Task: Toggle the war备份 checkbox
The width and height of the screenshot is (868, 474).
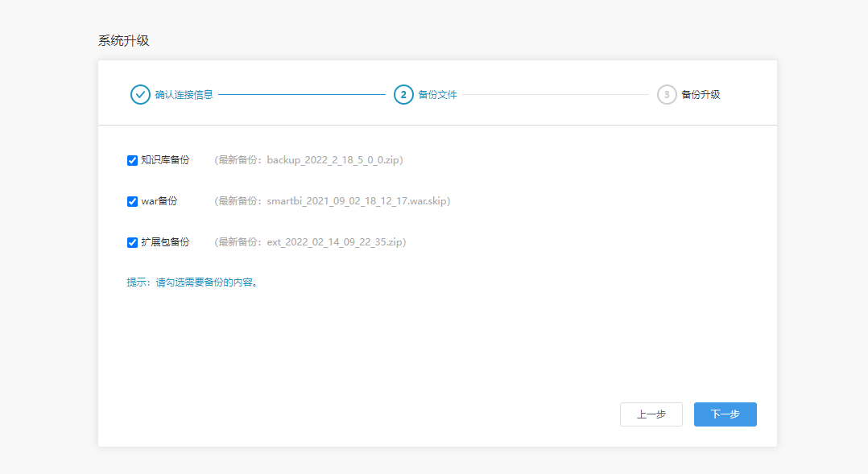Action: [x=132, y=201]
